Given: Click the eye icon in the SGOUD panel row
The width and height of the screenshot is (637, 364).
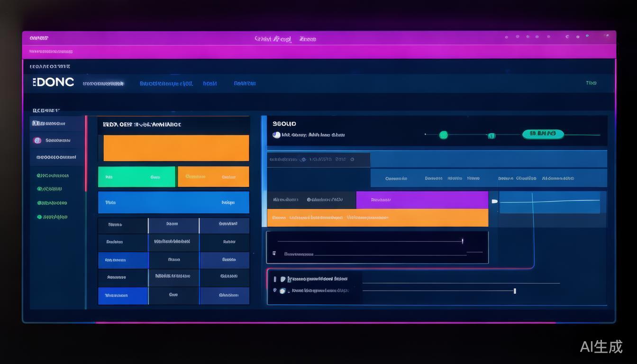Looking at the screenshot, I should (x=303, y=160).
